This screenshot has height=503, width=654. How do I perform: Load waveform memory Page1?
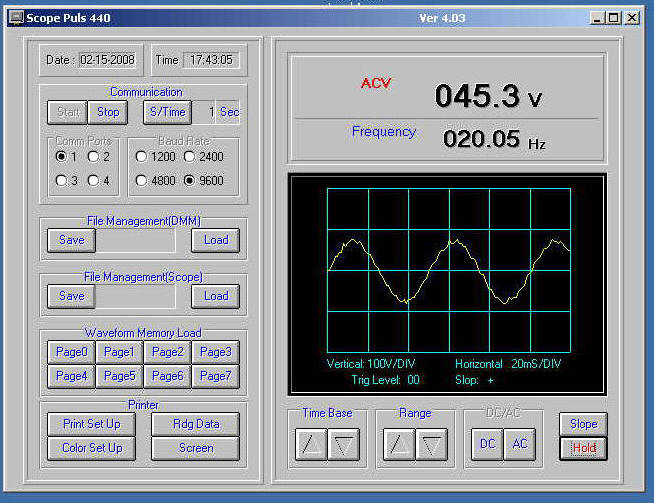[x=119, y=352]
